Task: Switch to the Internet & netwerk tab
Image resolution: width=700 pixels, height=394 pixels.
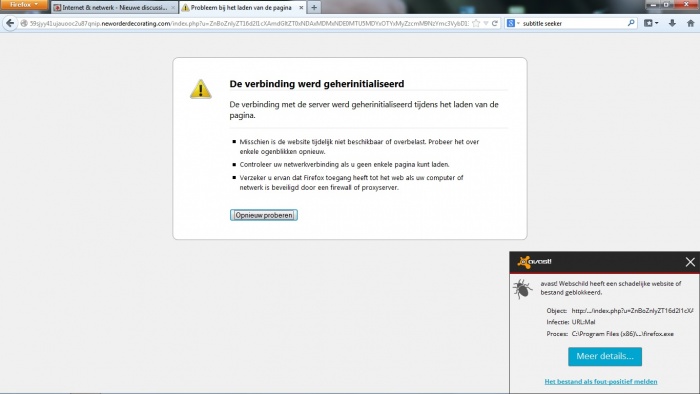Action: [x=114, y=8]
